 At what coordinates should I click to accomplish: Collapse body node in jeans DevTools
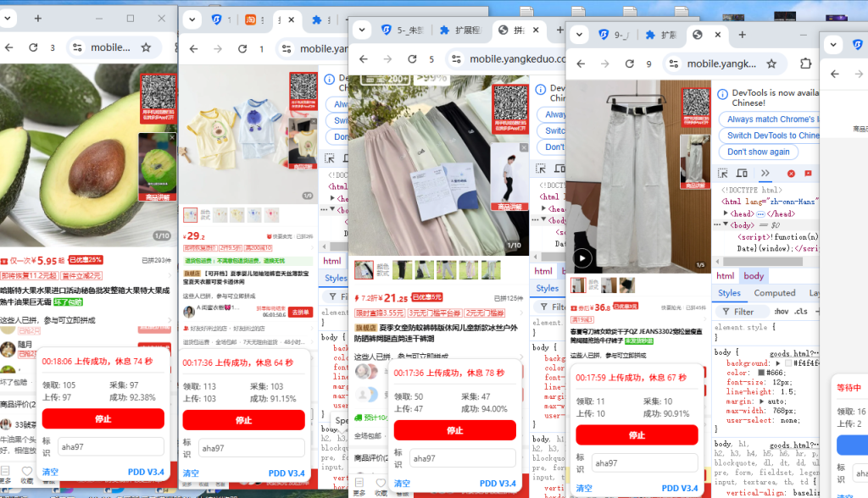pos(726,224)
